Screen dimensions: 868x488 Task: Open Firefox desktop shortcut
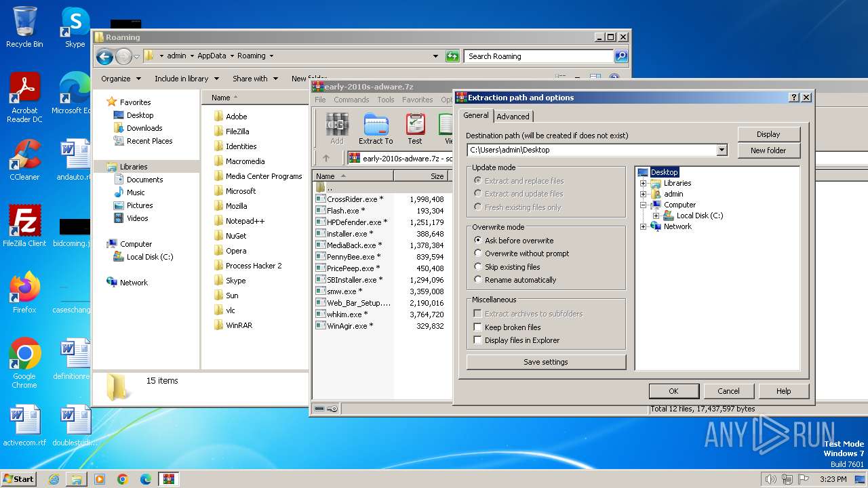24,293
